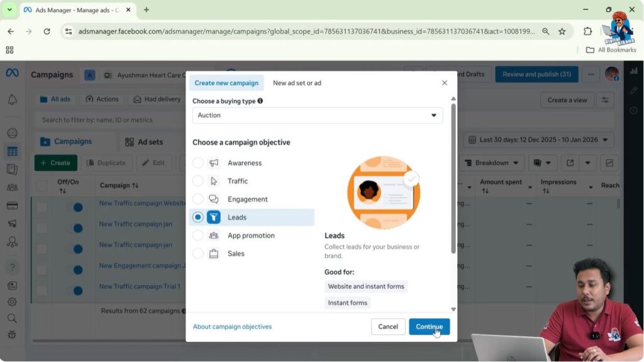This screenshot has width=644, height=362.
Task: Open the Auction buying type dropdown
Action: (318, 115)
